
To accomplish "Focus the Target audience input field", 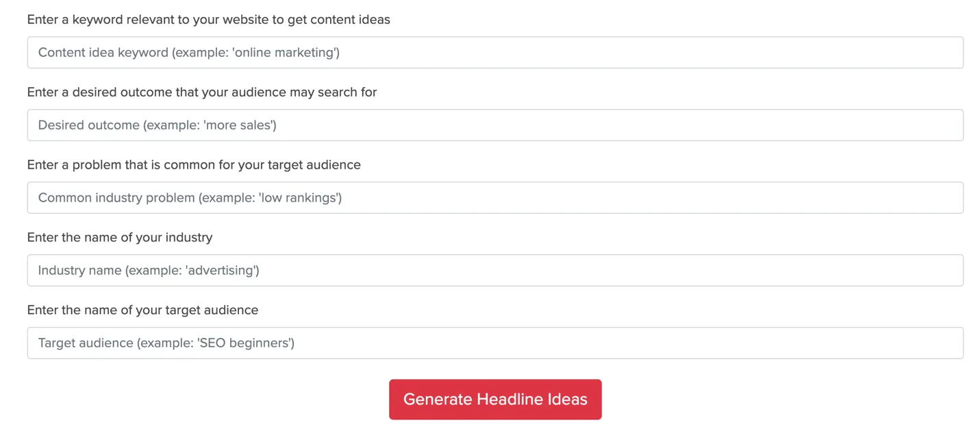I will (494, 343).
